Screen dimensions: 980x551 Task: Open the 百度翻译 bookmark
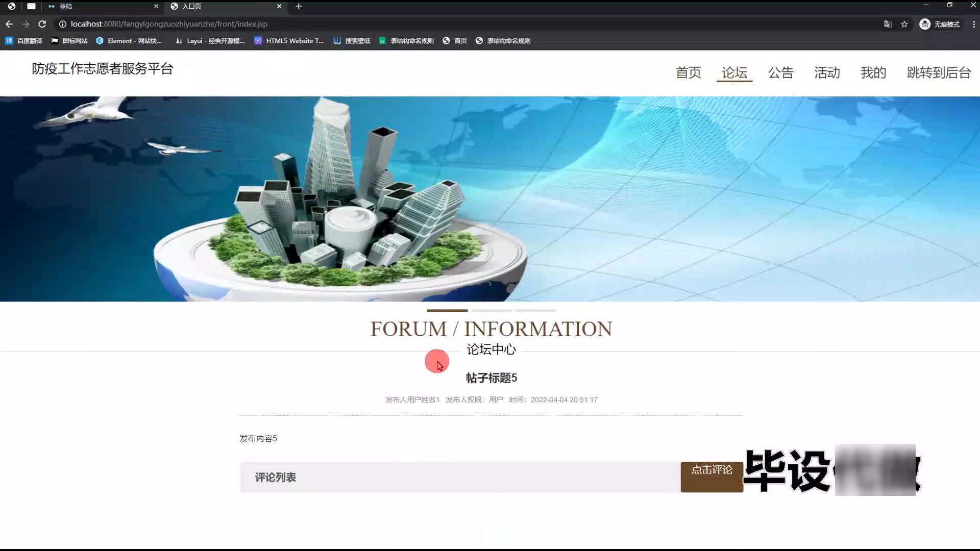(x=24, y=41)
